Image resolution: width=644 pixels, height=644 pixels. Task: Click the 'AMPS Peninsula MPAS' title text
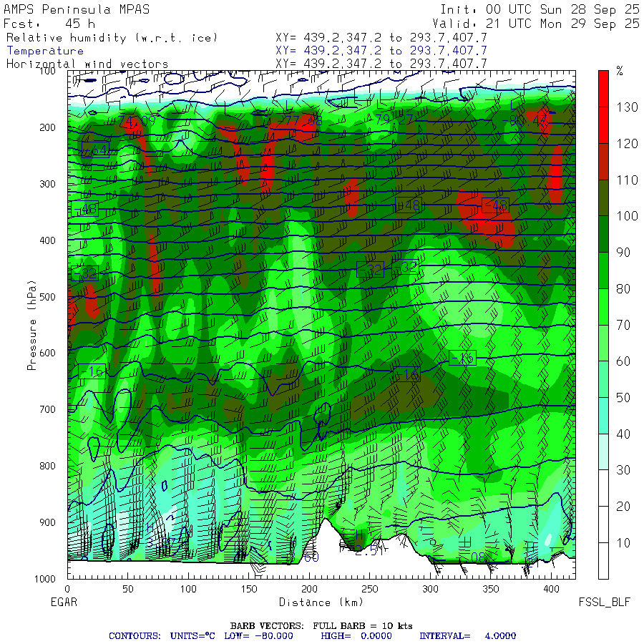pyautogui.click(x=77, y=9)
